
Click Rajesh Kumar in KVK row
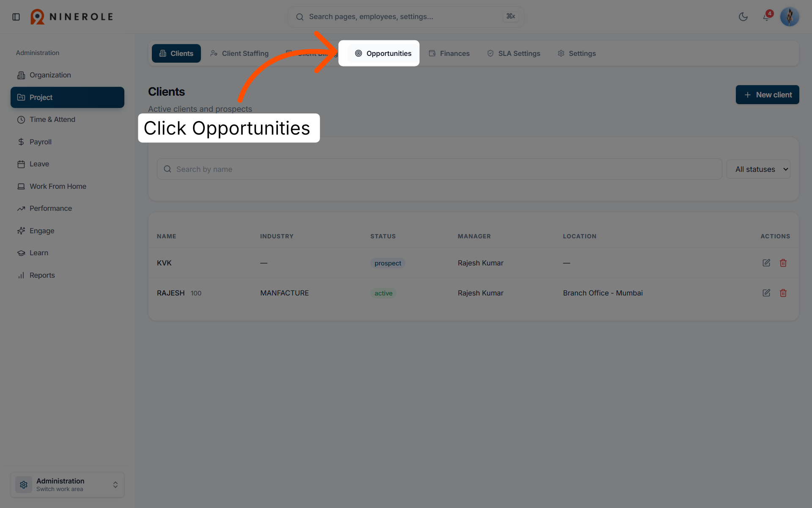coord(480,263)
